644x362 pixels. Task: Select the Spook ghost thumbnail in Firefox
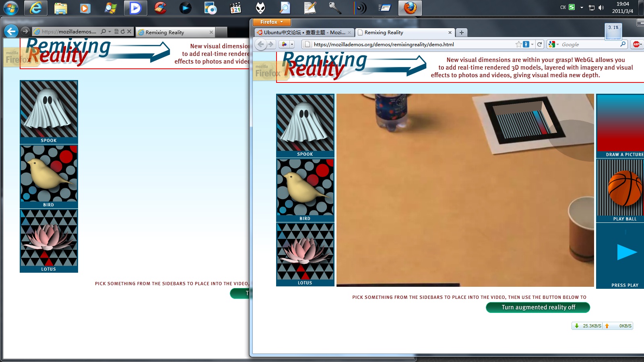click(305, 125)
